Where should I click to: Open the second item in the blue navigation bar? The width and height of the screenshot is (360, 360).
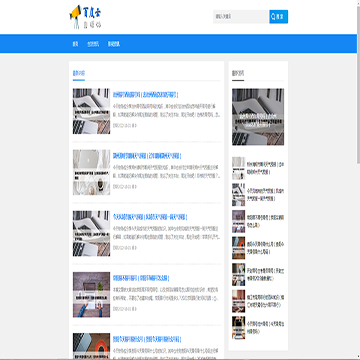pos(93,44)
